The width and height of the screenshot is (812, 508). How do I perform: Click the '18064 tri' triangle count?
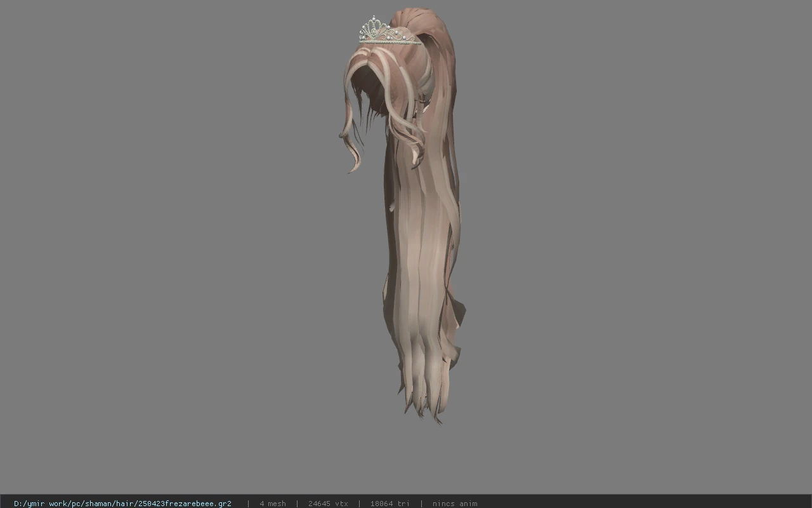(x=390, y=504)
